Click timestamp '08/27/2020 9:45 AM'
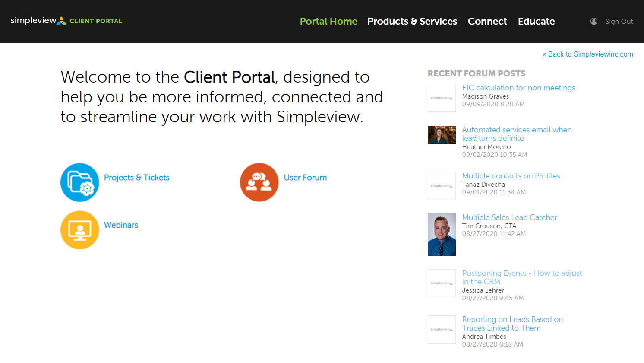Viewport: 644px width, 363px height. [x=493, y=298]
